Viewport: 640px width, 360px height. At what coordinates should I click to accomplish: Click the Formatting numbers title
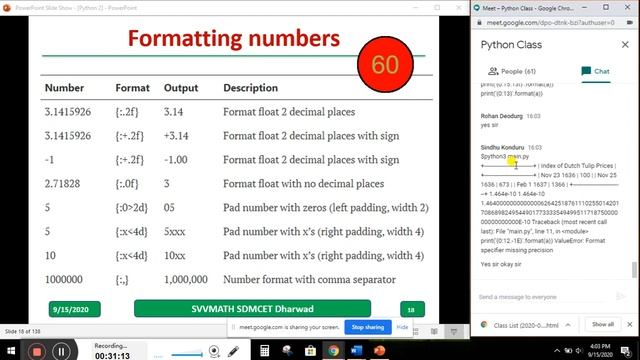[x=233, y=38]
